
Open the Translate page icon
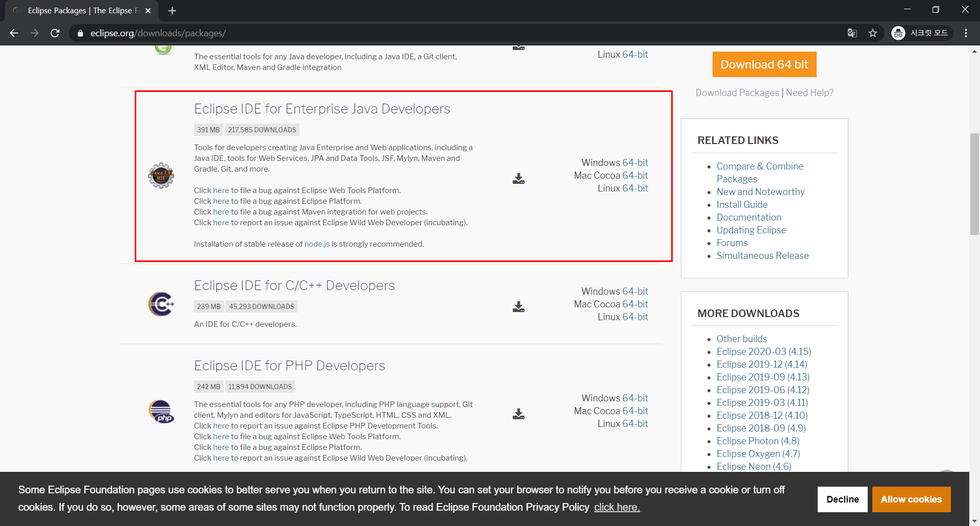pyautogui.click(x=852, y=33)
